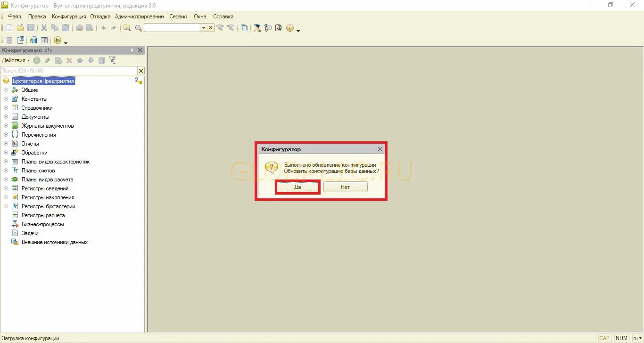Screen dimensions: 644x343
Task: Click the Edit pencil icon in configuration panel
Action: pyautogui.click(x=48, y=60)
